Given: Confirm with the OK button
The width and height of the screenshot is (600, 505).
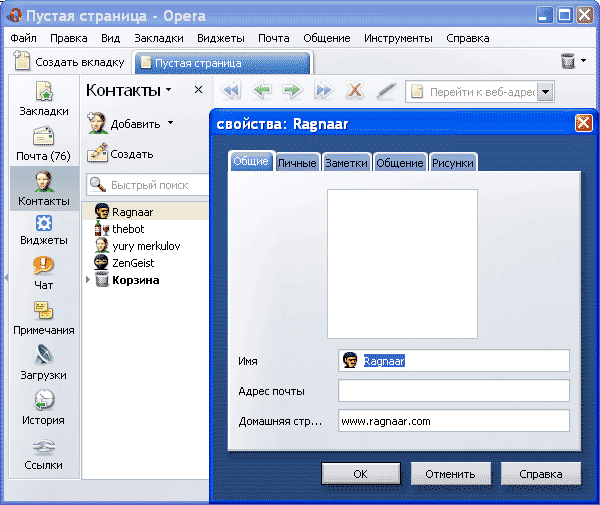Looking at the screenshot, I should point(361,474).
